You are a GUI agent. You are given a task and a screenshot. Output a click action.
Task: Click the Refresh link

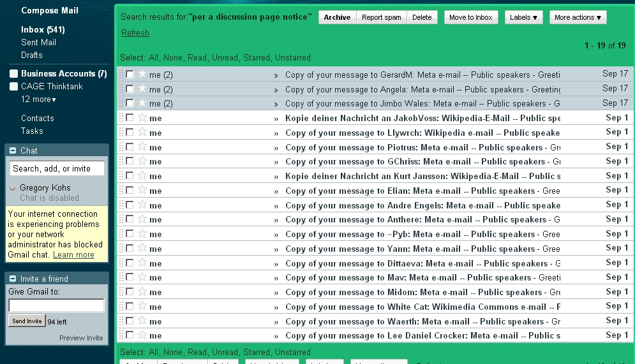(x=135, y=33)
